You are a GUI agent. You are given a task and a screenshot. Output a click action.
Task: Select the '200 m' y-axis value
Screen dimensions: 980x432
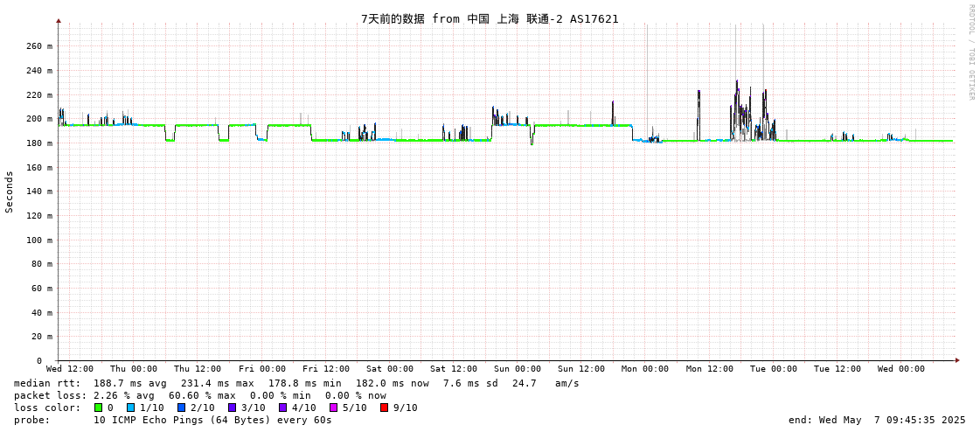click(x=39, y=119)
